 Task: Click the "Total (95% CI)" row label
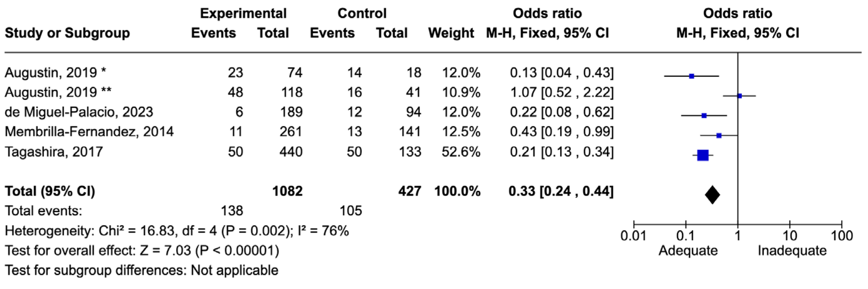point(50,191)
